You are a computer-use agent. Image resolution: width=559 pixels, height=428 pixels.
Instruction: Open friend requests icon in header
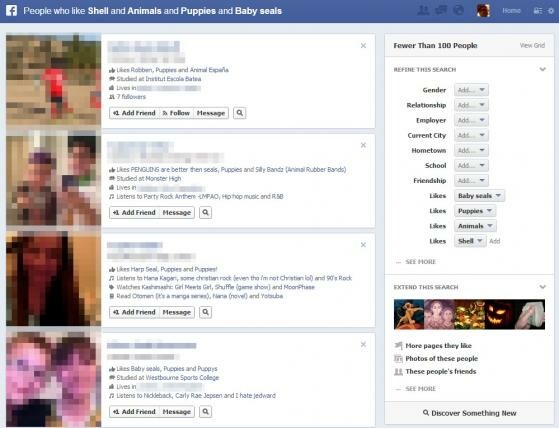(423, 10)
